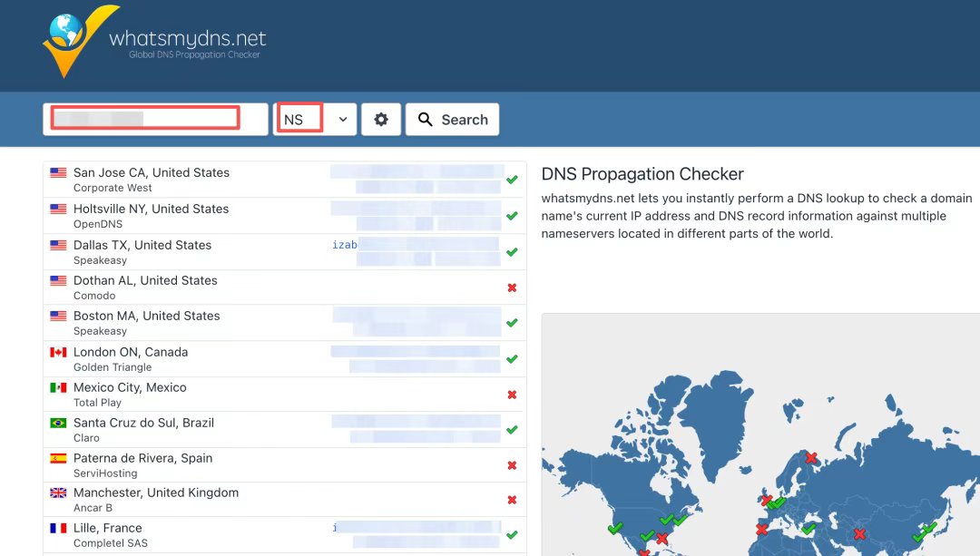Click the France flag beside Lille
Image resolution: width=980 pixels, height=556 pixels.
[58, 529]
